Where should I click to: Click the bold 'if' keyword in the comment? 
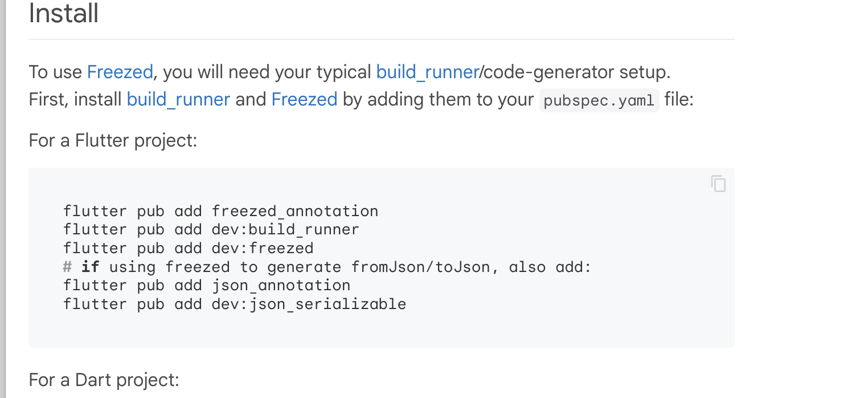click(90, 266)
